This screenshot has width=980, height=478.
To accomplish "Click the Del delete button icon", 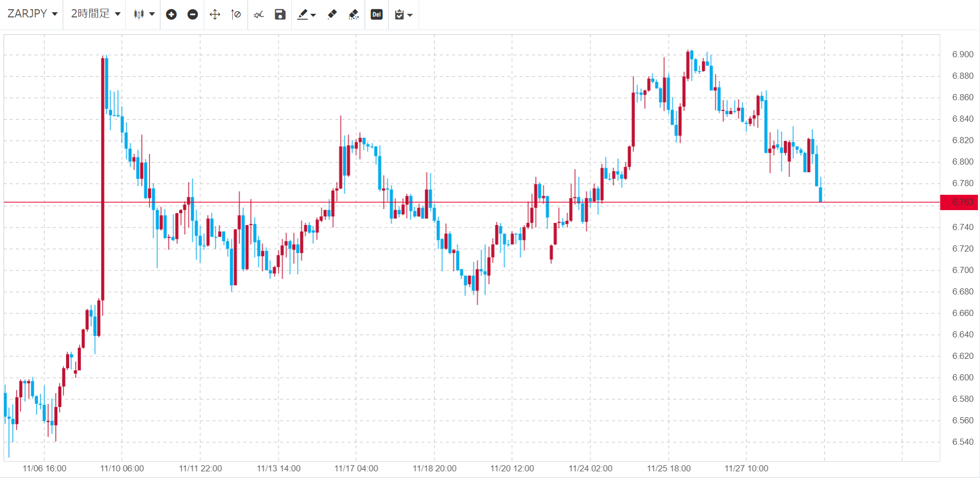I will (377, 14).
